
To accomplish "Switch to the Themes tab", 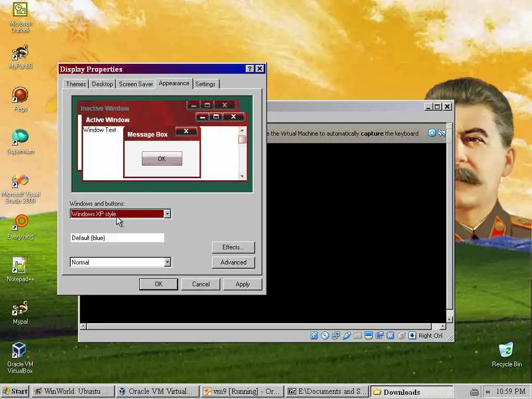I will pos(76,84).
